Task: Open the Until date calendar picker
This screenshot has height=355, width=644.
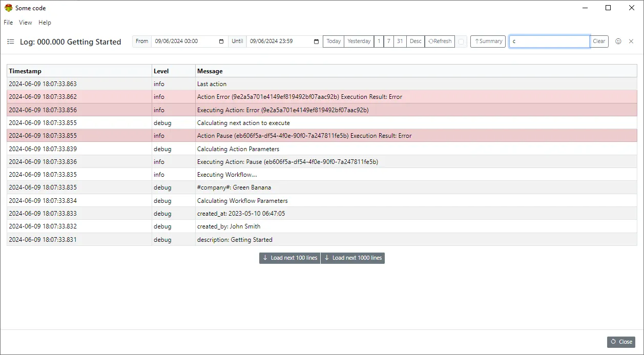Action: pos(315,41)
